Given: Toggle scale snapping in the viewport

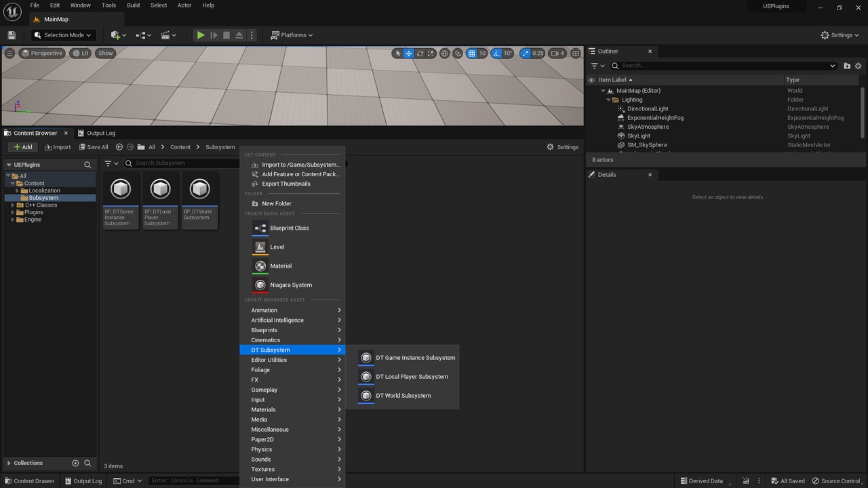Looking at the screenshot, I should click(x=524, y=53).
